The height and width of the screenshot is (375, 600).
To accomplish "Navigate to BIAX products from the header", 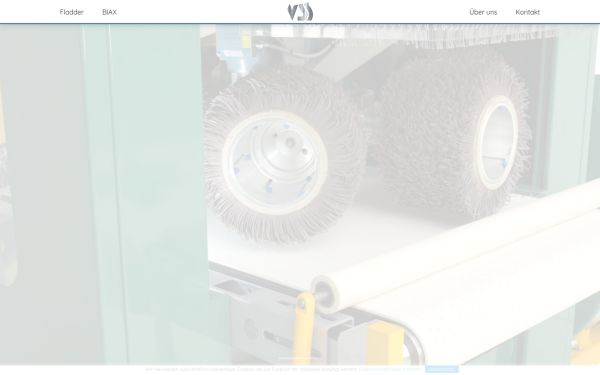I will click(109, 12).
